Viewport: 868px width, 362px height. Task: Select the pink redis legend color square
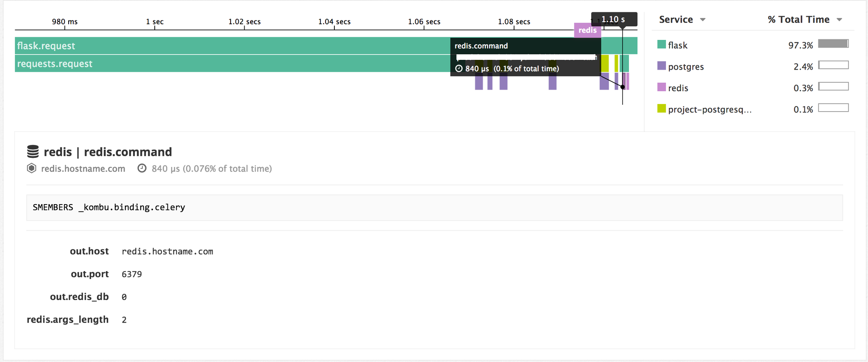tap(661, 87)
